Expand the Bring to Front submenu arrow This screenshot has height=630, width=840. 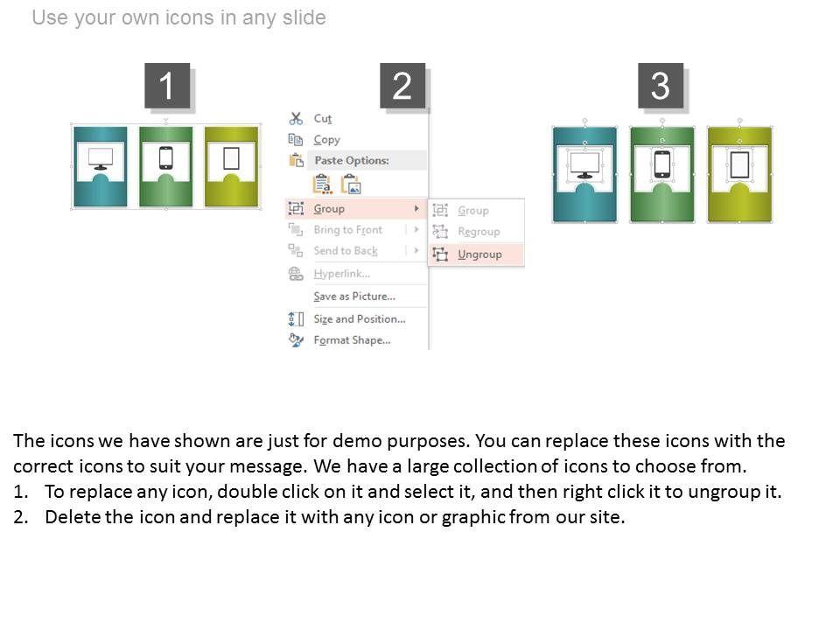pyautogui.click(x=416, y=230)
